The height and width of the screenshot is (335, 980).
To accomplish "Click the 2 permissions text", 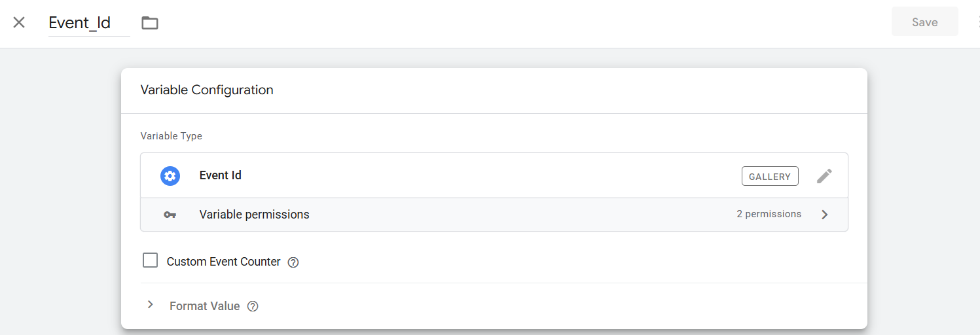I will [x=769, y=214].
